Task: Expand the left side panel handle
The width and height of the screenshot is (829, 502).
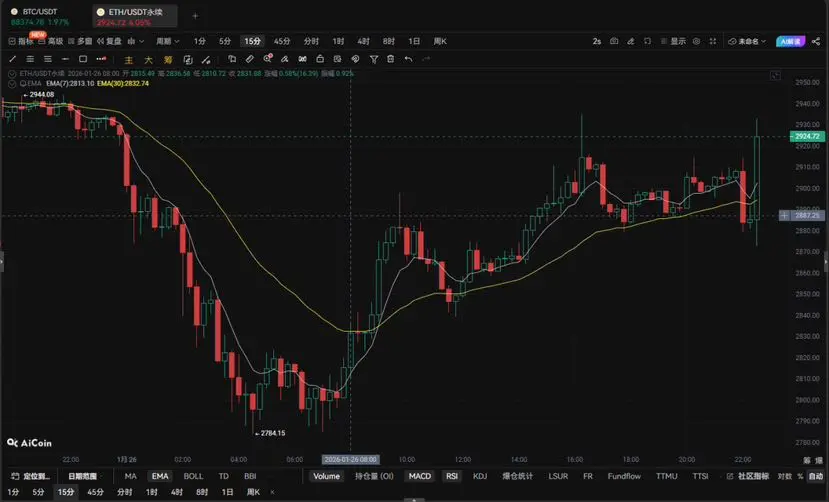Action: coord(2,262)
